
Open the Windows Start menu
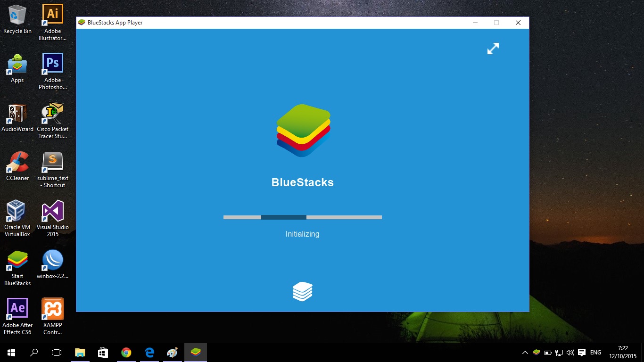click(11, 353)
